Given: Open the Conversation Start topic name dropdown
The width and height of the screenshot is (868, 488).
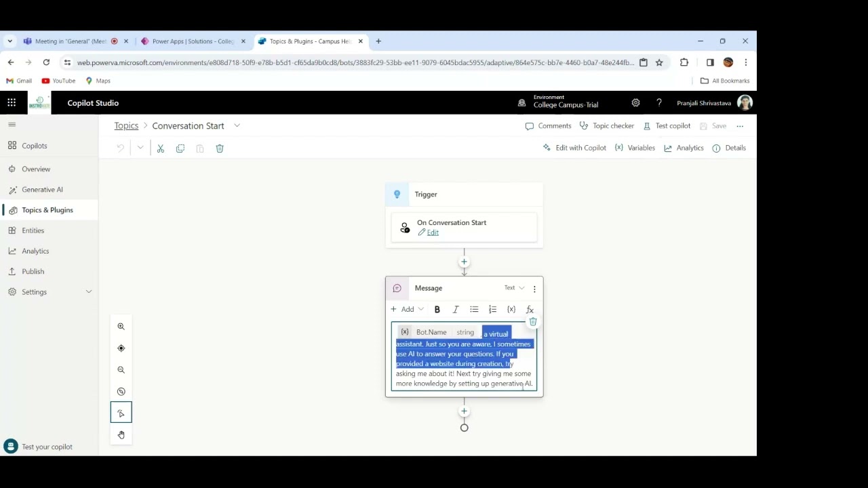Looking at the screenshot, I should 237,126.
